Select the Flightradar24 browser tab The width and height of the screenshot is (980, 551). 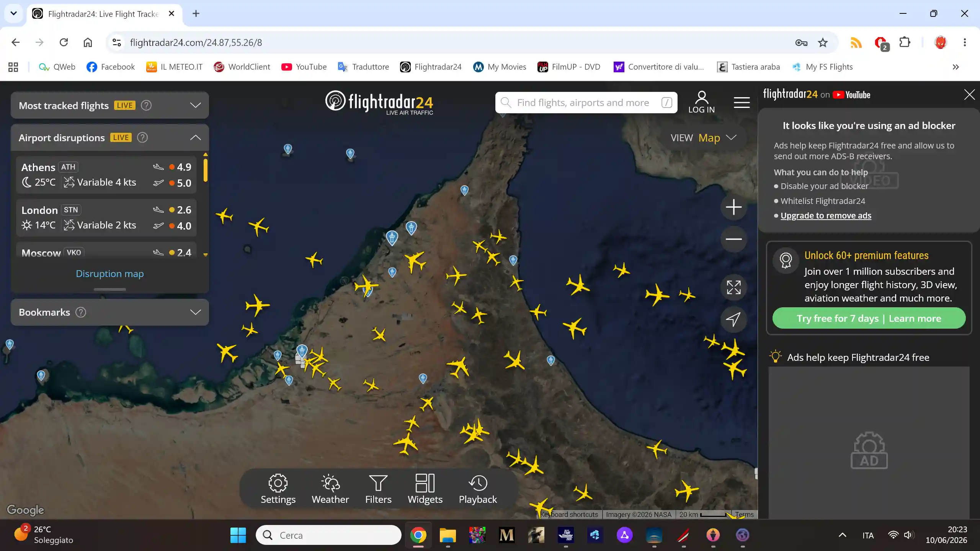pos(103,14)
